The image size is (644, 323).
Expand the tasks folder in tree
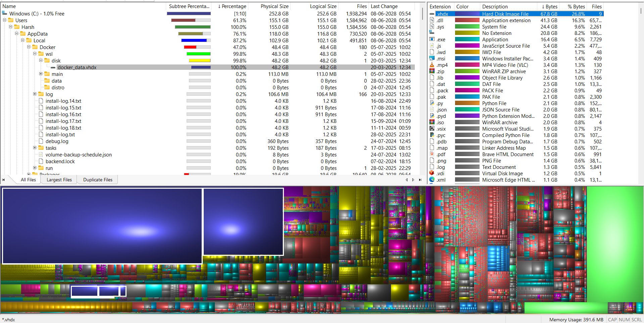pyautogui.click(x=35, y=148)
